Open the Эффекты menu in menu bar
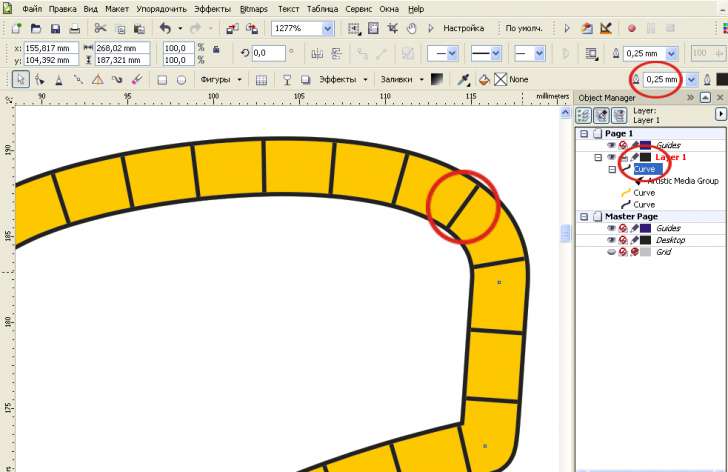728x472 pixels. click(x=212, y=9)
